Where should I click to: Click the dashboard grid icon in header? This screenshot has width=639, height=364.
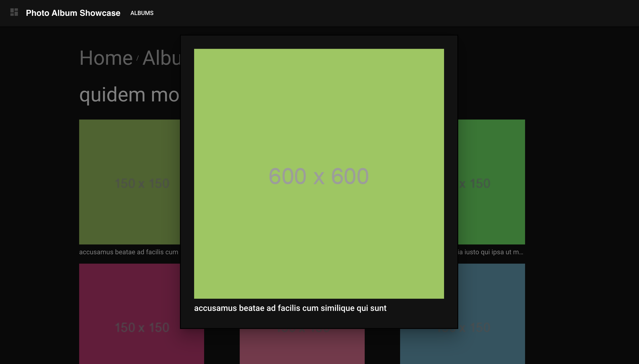[x=14, y=12]
